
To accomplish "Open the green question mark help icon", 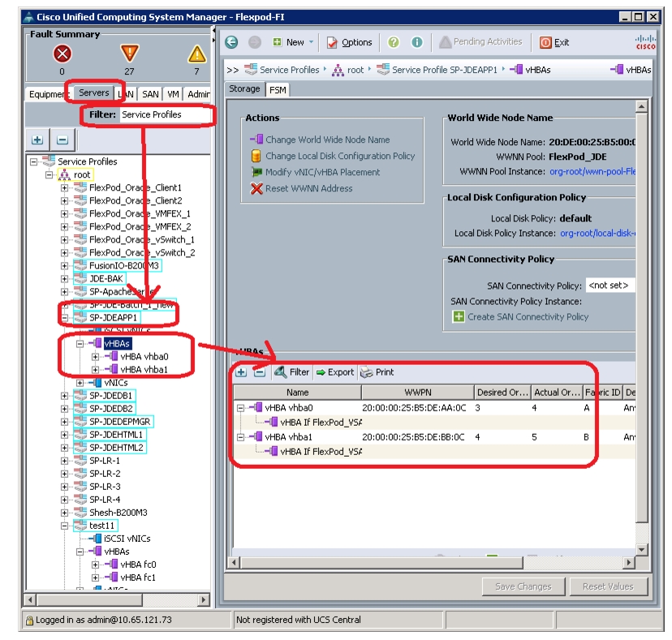I will point(394,42).
